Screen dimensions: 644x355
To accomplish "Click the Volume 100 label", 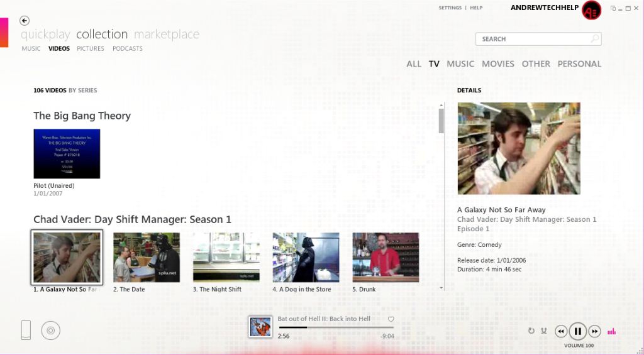I will (x=579, y=346).
